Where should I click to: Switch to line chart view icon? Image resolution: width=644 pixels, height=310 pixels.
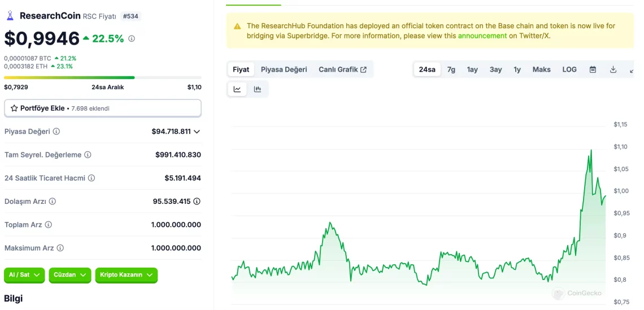[x=237, y=89]
